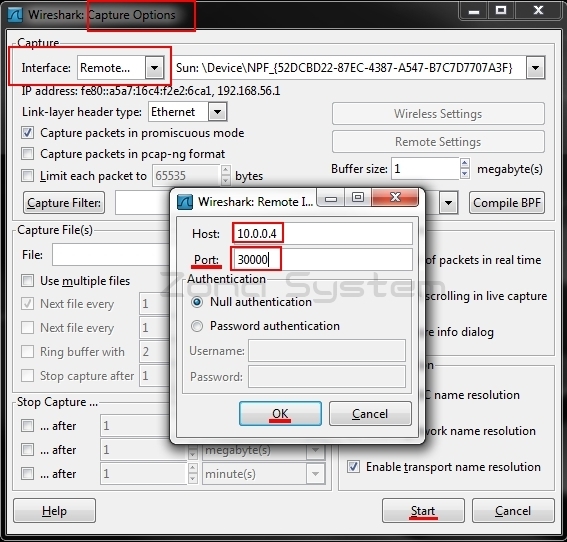
Task: Click the Wireless Settings button
Action: pos(438,114)
